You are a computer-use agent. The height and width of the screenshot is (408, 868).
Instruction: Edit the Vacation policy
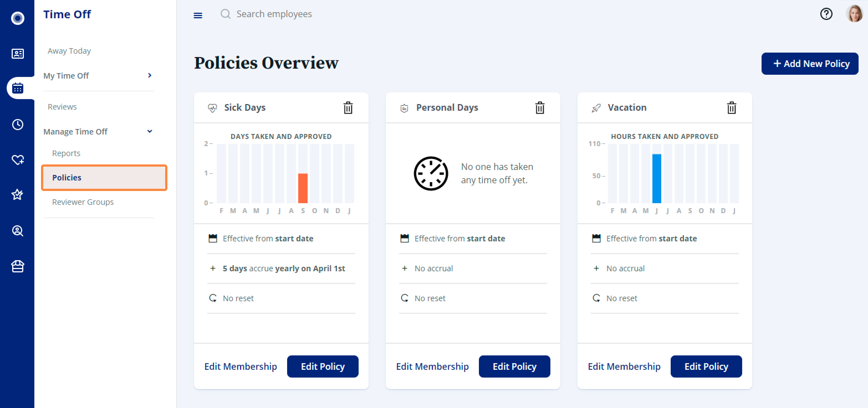pos(706,366)
